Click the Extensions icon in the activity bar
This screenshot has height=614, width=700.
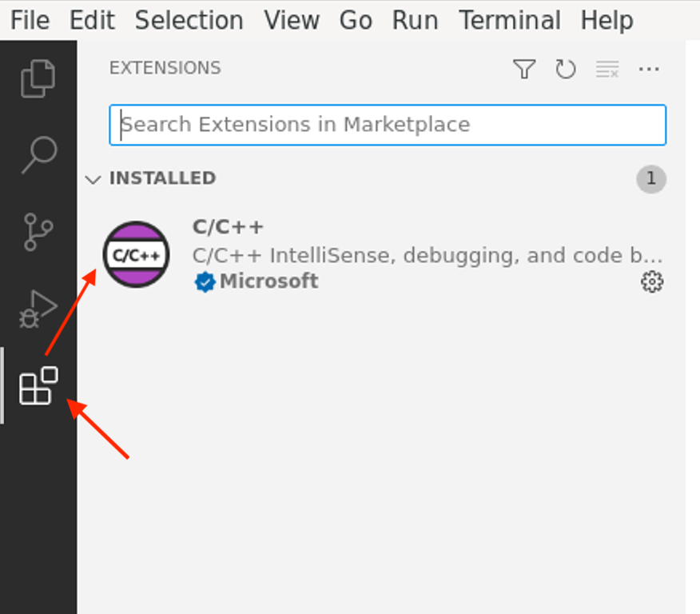coord(38,386)
